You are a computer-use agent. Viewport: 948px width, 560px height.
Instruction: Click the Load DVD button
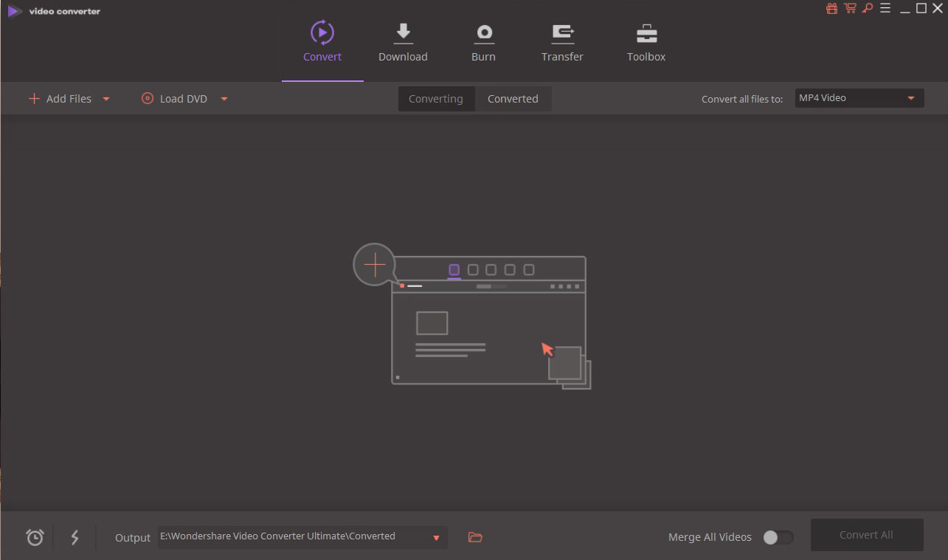[x=174, y=99]
